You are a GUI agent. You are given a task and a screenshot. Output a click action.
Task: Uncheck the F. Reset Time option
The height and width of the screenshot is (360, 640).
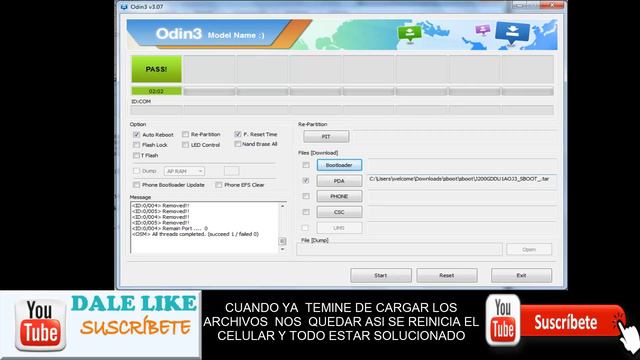point(238,134)
